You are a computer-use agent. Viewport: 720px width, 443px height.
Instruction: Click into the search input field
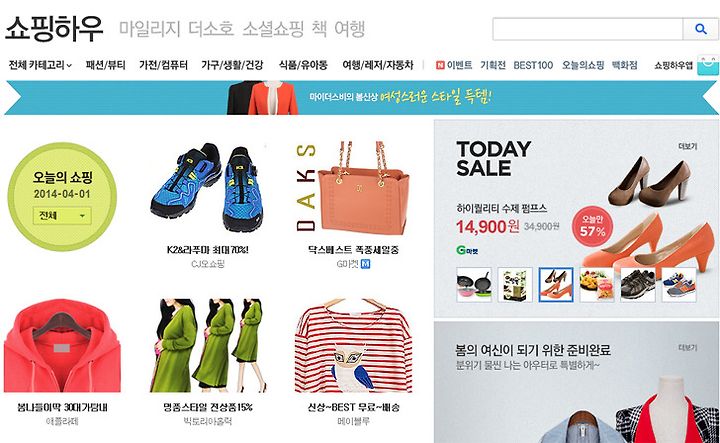(x=588, y=29)
